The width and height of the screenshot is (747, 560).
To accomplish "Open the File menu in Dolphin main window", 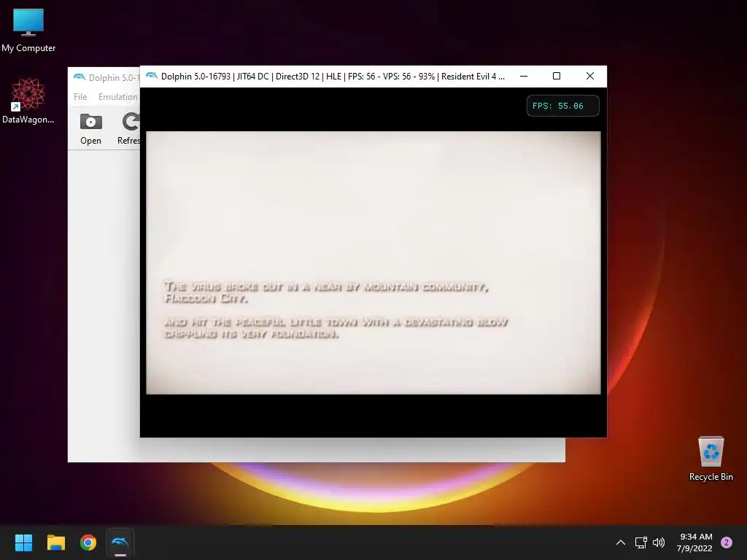I will pos(80,97).
